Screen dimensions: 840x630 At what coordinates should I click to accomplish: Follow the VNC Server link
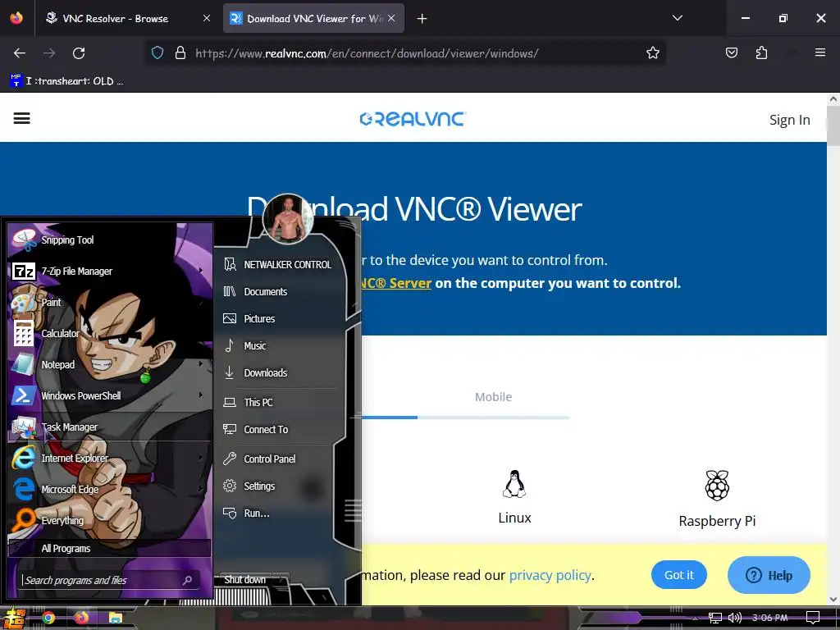pyautogui.click(x=396, y=283)
